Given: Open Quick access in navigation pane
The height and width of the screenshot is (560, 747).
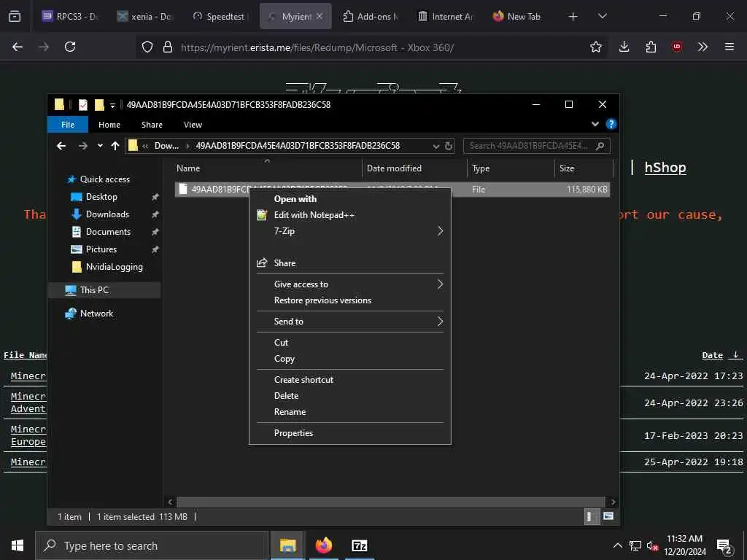Looking at the screenshot, I should pyautogui.click(x=105, y=179).
